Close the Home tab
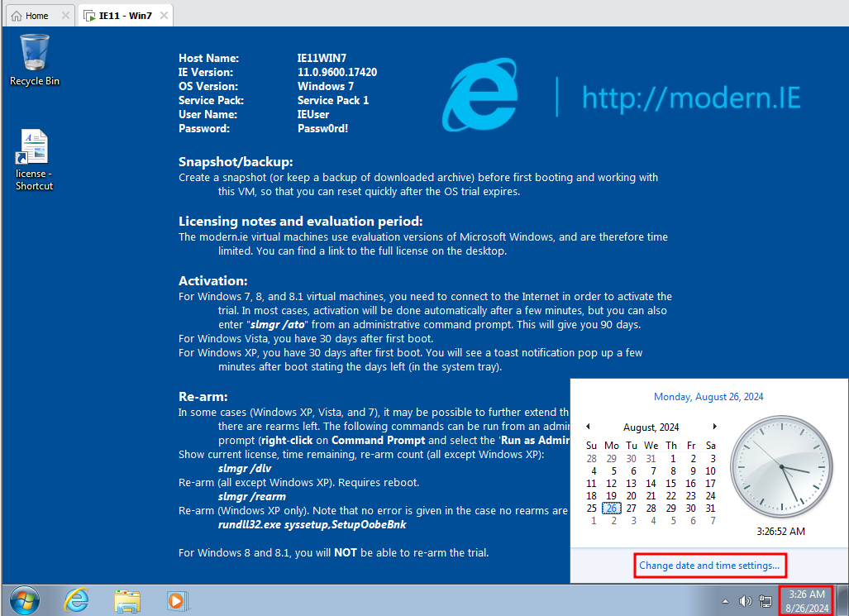 pyautogui.click(x=65, y=15)
